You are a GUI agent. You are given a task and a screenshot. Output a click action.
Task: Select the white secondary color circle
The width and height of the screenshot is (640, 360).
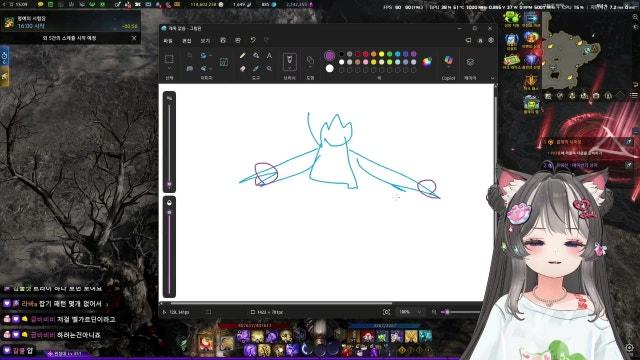(x=329, y=69)
